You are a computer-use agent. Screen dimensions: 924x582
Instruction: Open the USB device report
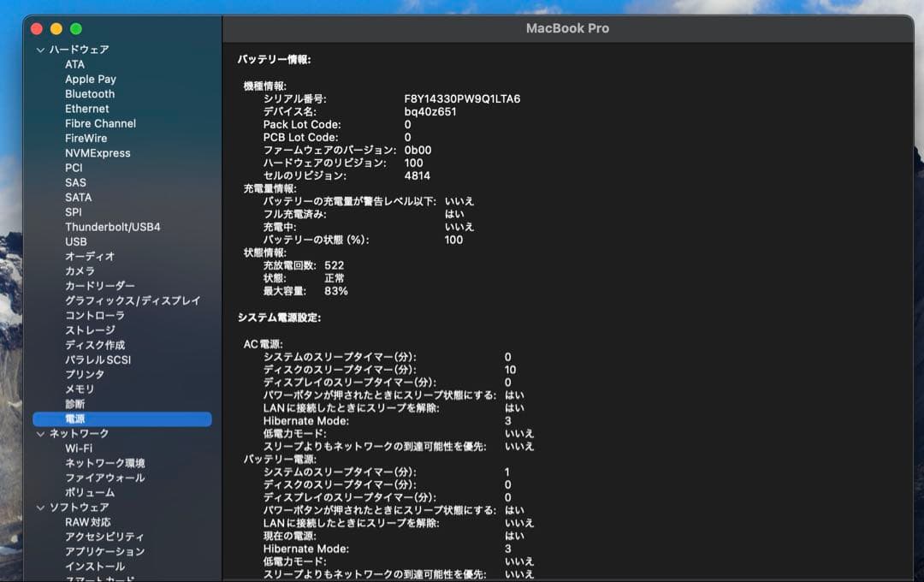(x=74, y=241)
